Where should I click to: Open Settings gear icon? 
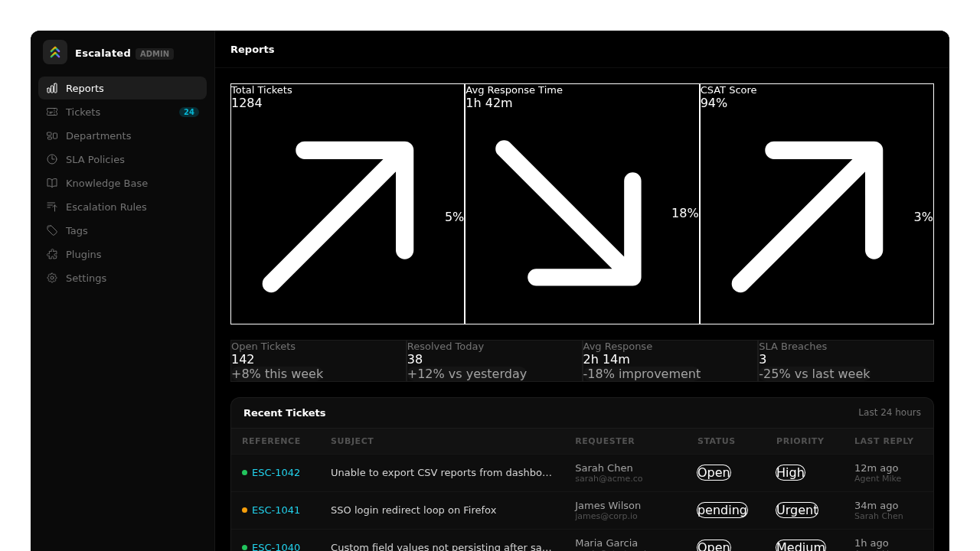point(52,279)
